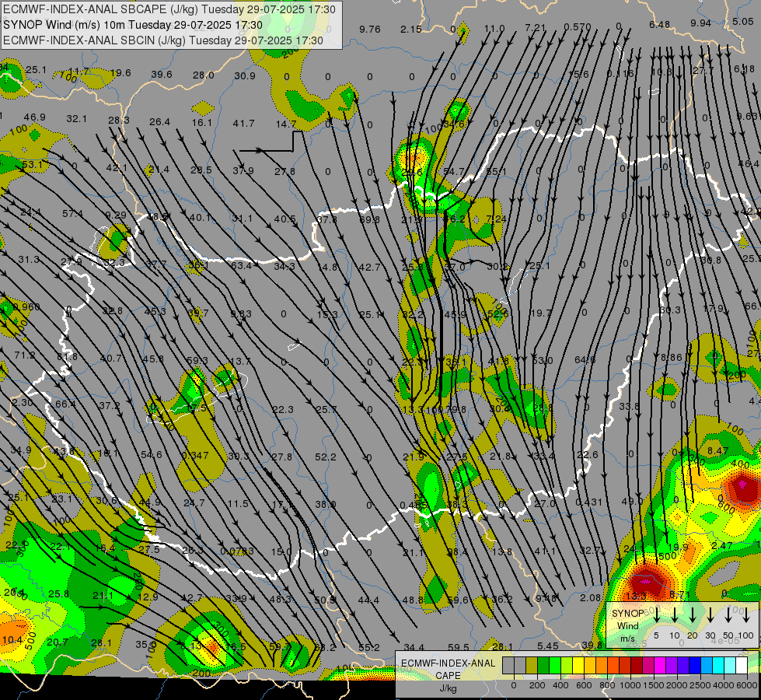Select the SYNOP Wind 10m title line

[x=132, y=25]
